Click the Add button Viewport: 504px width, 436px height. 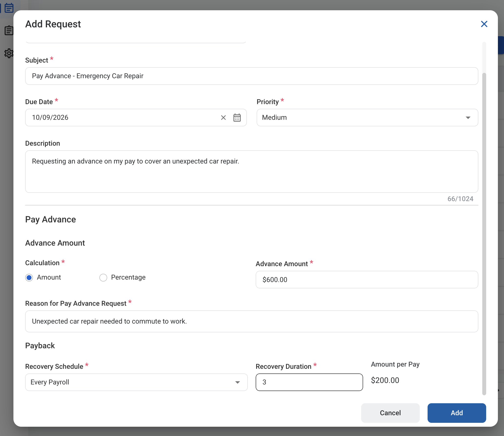(x=457, y=413)
